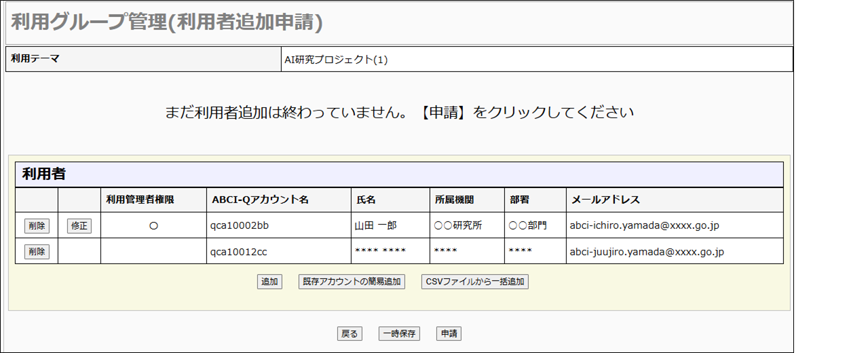Click the メールアドレス column header
This screenshot has width=868, height=353.
pos(605,200)
